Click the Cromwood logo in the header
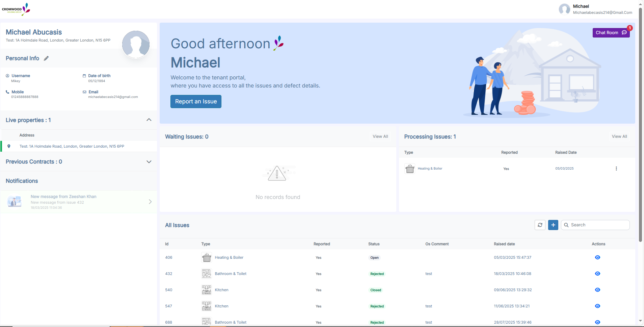The image size is (644, 327). pos(16,9)
